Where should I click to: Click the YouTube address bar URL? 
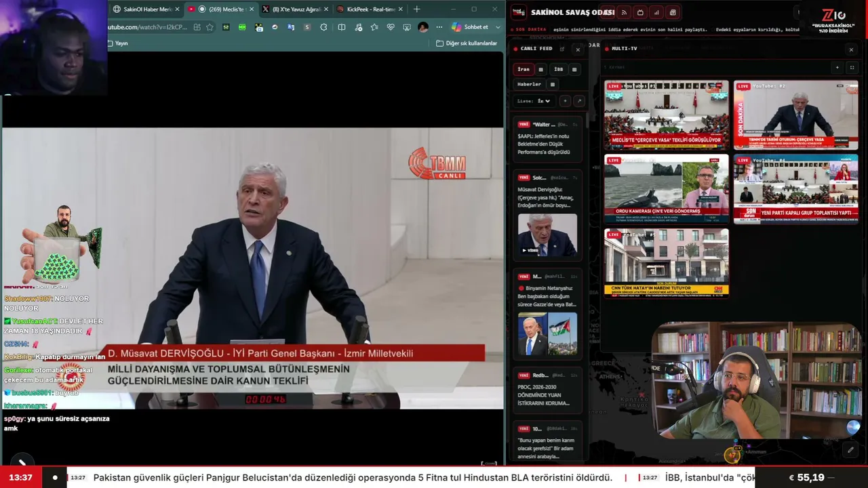click(x=147, y=27)
